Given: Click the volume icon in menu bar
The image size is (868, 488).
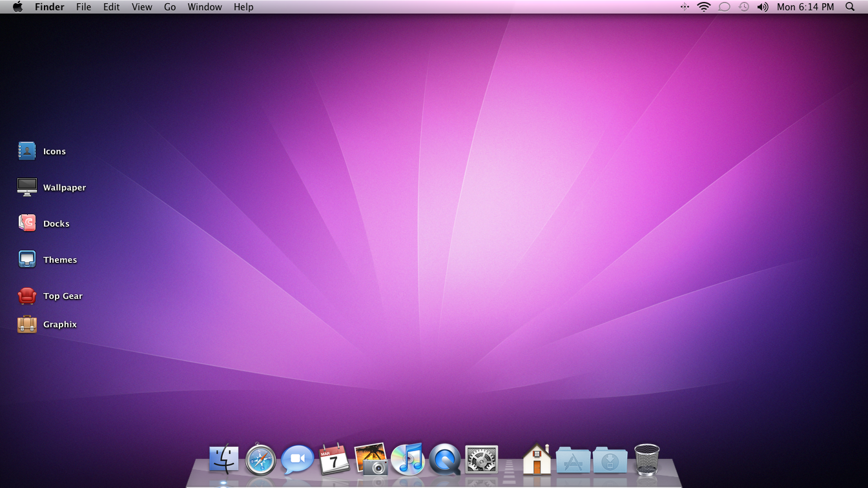Looking at the screenshot, I should pos(763,6).
